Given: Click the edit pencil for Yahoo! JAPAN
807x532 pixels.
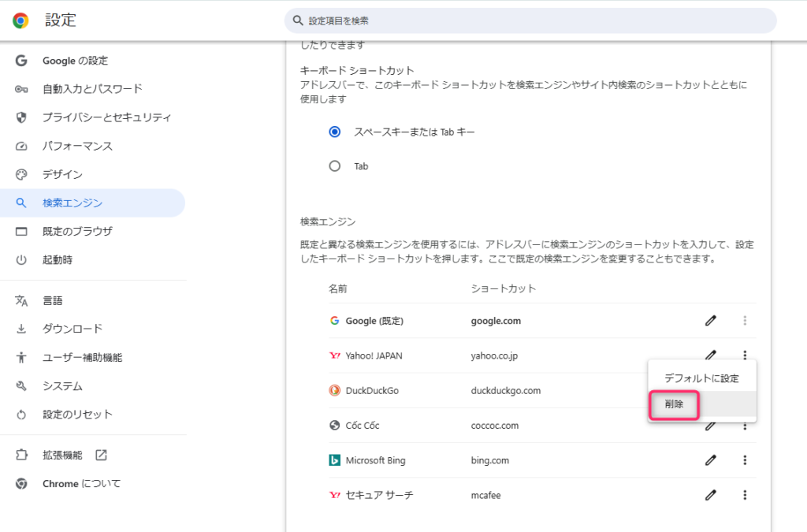Looking at the screenshot, I should pos(711,355).
